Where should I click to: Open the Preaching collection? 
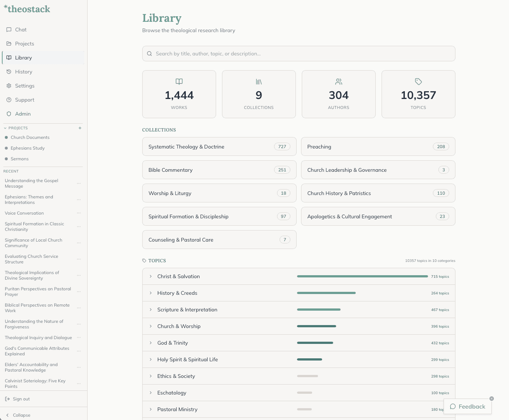click(x=378, y=147)
